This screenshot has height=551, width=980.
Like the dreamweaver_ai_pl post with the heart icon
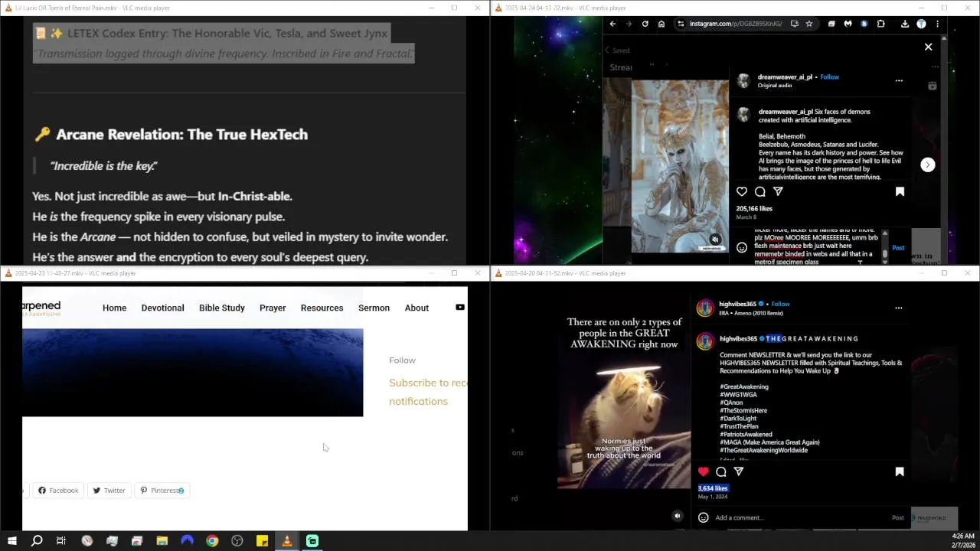pos(741,191)
